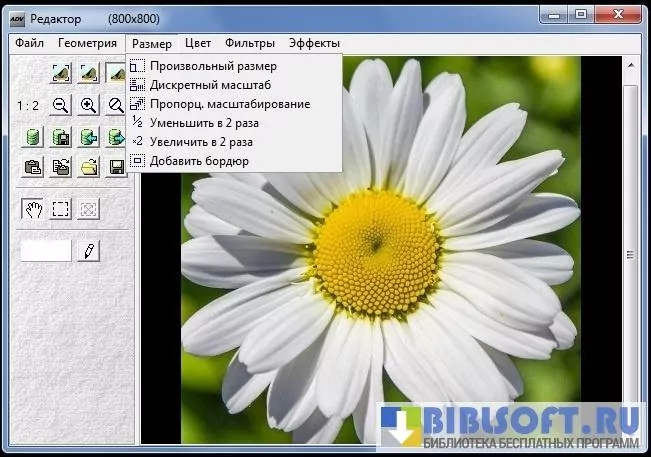Click the white color swatch box
The width and height of the screenshot is (651, 457).
(46, 250)
